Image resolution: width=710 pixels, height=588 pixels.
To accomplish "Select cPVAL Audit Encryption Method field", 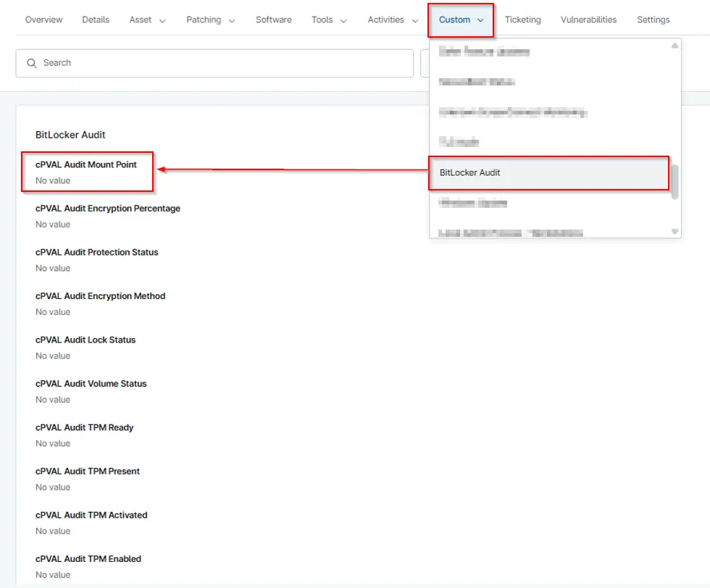I will point(101,296).
